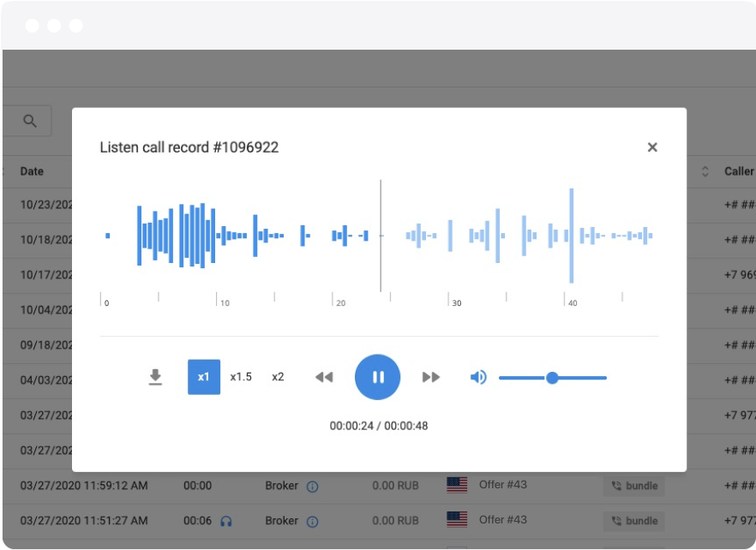Click sort arrows next to Caller column
Viewport: 756px width, 550px height.
[x=705, y=171]
